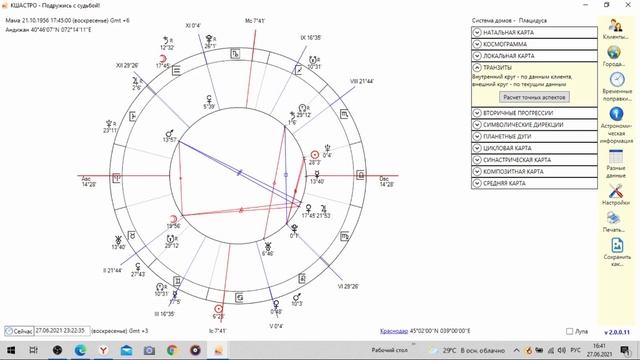Toggle the Лупа (magnifier) checkbox

tap(569, 331)
